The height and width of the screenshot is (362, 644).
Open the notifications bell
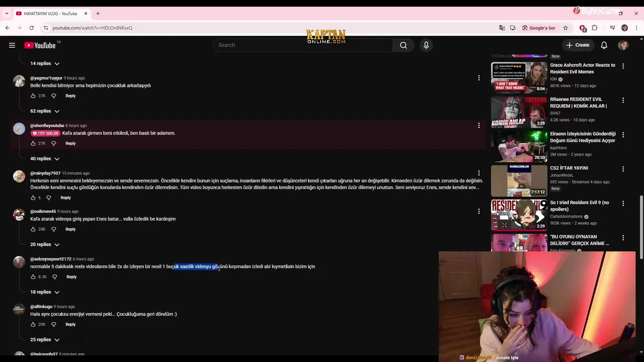(x=604, y=45)
